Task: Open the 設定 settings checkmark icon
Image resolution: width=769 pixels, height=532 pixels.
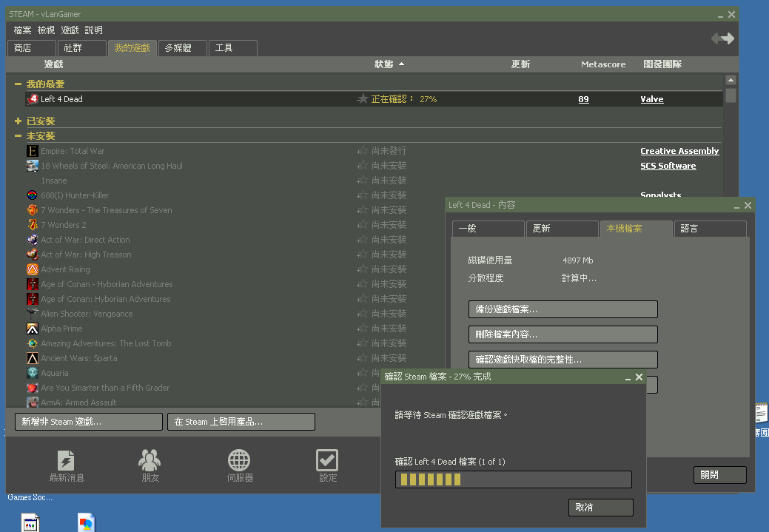Action: [327, 460]
